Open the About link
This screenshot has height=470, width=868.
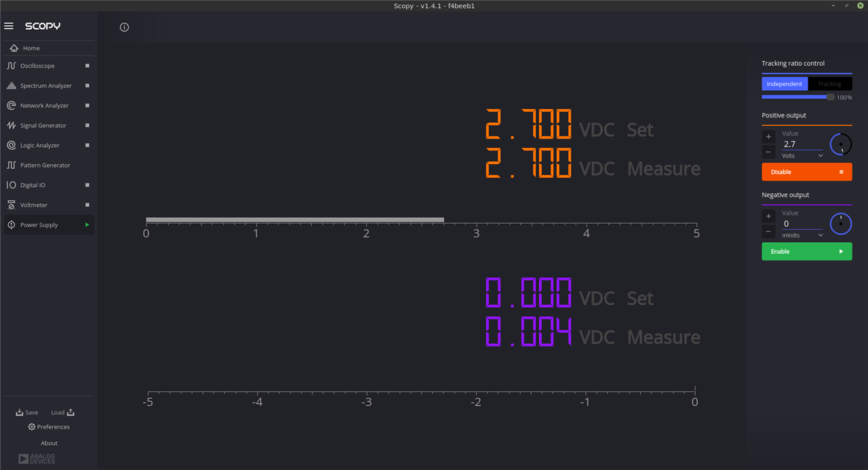point(49,443)
